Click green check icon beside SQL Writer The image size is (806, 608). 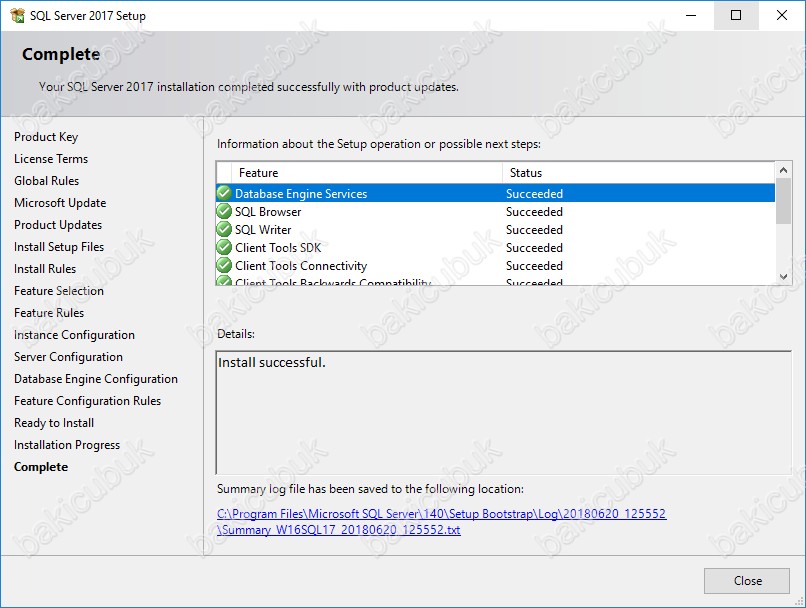pos(224,229)
